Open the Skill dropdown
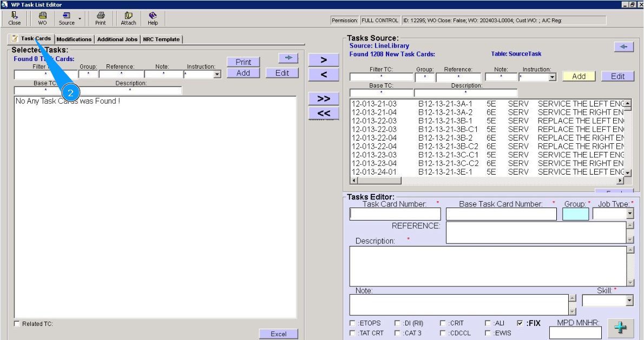This screenshot has width=644, height=340. coord(629,301)
